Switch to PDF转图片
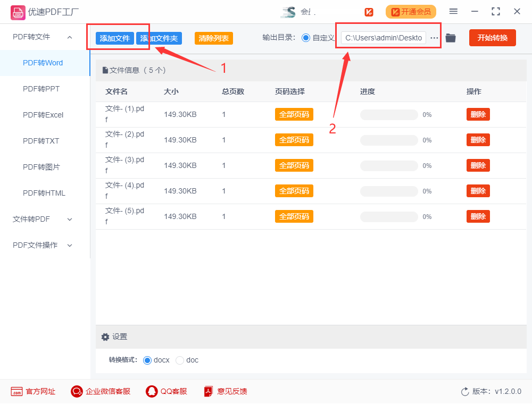Image resolution: width=532 pixels, height=404 pixels. click(41, 167)
